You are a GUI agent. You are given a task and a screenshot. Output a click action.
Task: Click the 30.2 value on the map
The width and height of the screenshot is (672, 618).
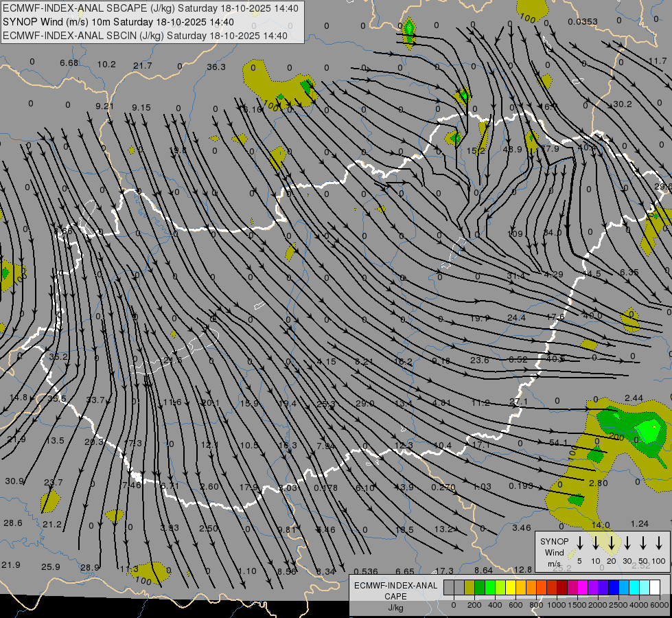pyautogui.click(x=622, y=104)
